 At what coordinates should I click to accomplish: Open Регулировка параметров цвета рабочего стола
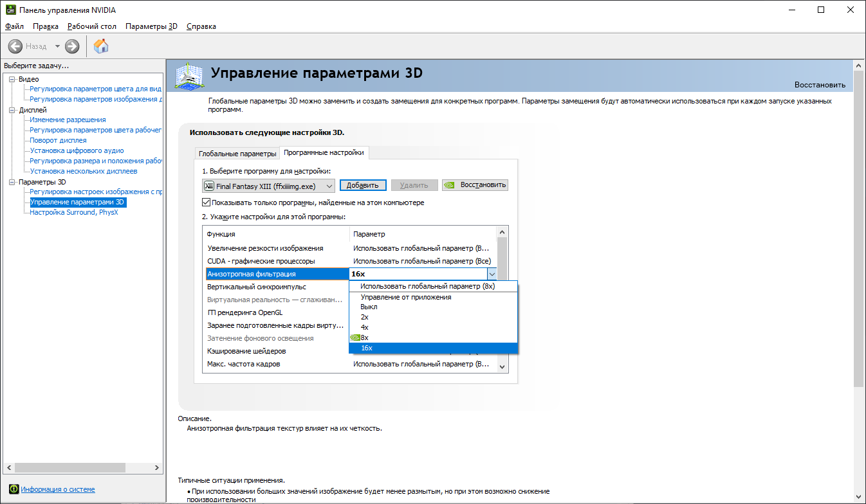pos(95,130)
